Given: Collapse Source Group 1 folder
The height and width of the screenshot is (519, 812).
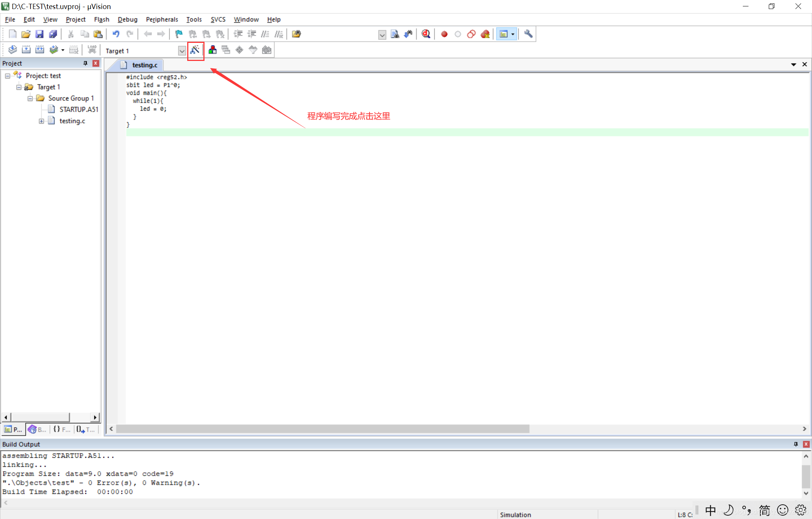Looking at the screenshot, I should pyautogui.click(x=30, y=99).
